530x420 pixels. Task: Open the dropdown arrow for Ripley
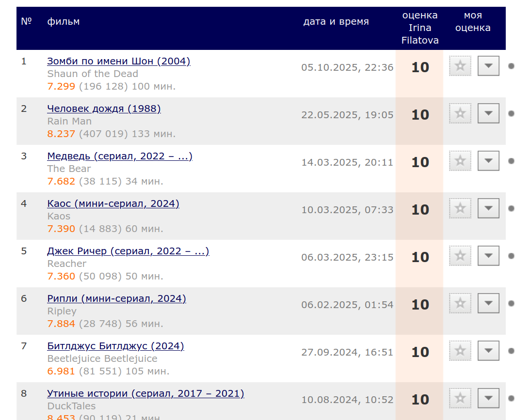click(x=488, y=303)
